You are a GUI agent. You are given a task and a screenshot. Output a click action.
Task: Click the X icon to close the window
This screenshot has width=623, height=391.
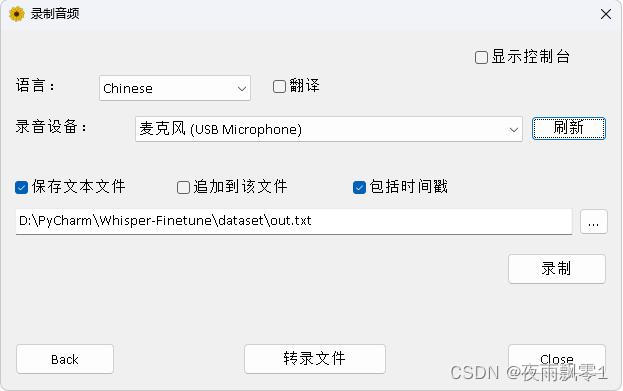coord(606,14)
